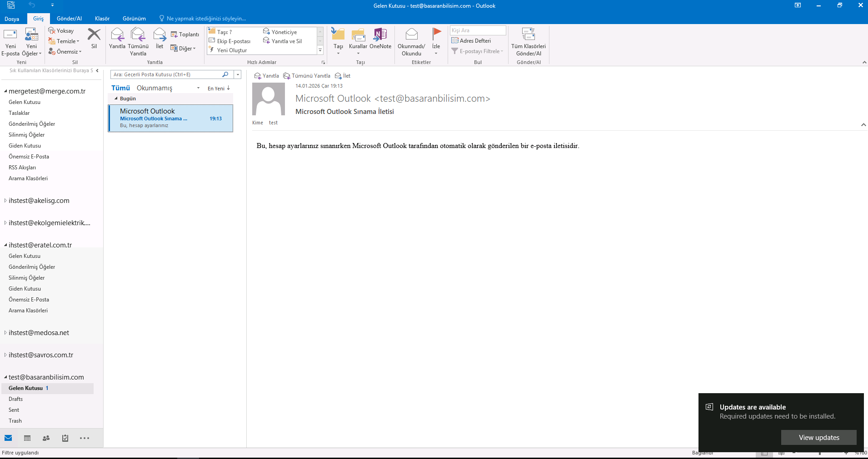Screen dimensions: 868x459
Task: Open the Calendar icon in the navigation bar
Action: 27,438
